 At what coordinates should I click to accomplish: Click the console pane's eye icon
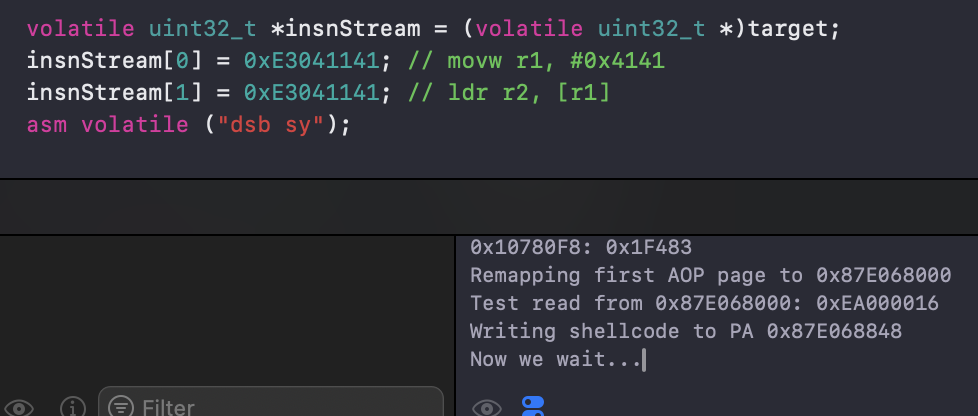pos(486,407)
